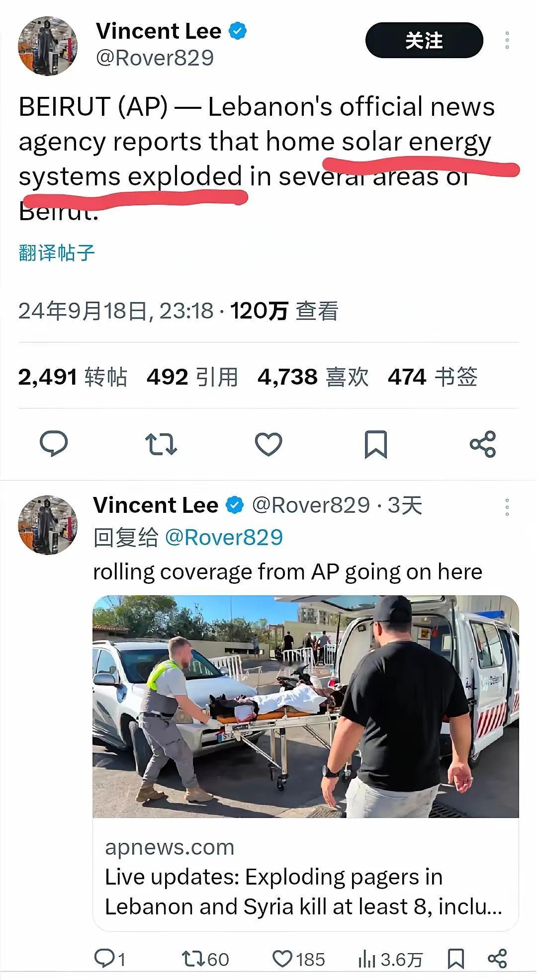The image size is (537, 980).
Task: Repost the main tweet via retweet icon
Action: pos(161,444)
